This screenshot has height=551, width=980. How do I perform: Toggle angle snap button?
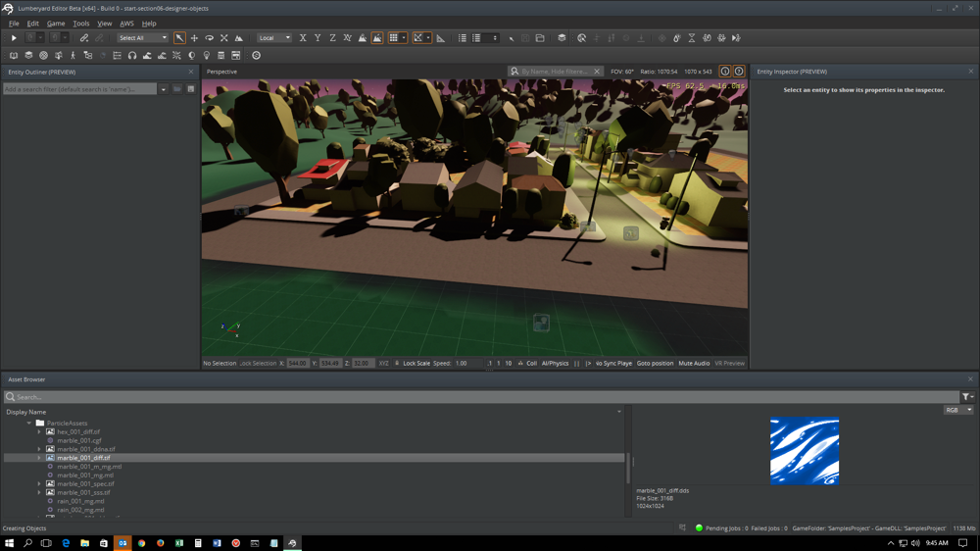(418, 38)
